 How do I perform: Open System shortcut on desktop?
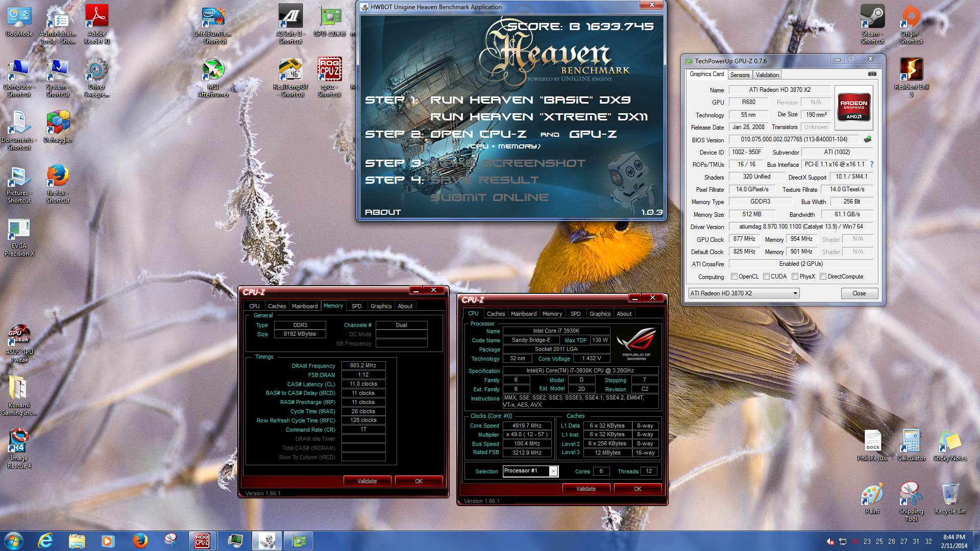point(58,78)
